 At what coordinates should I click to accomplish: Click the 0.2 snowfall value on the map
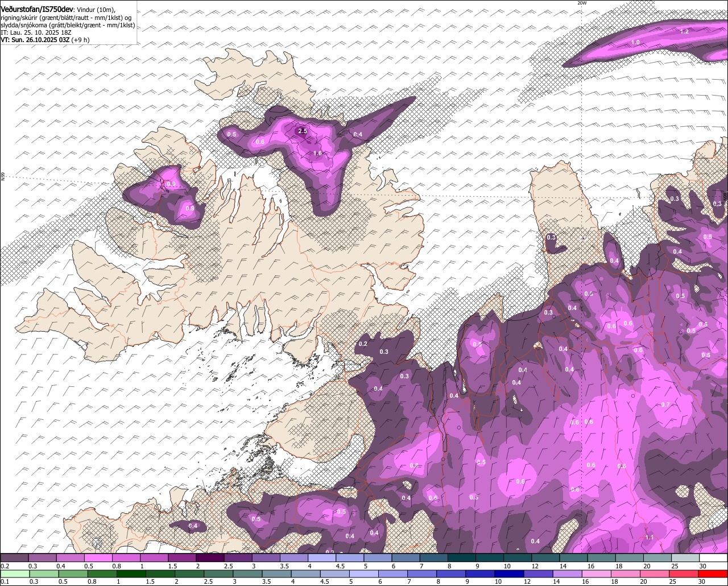363,344
